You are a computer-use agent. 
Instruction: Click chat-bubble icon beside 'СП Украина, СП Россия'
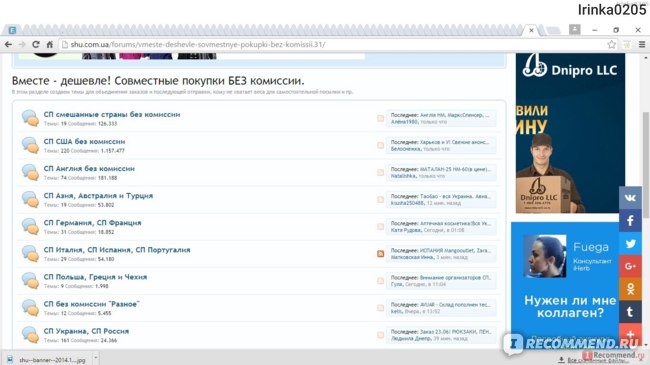[x=30, y=335]
